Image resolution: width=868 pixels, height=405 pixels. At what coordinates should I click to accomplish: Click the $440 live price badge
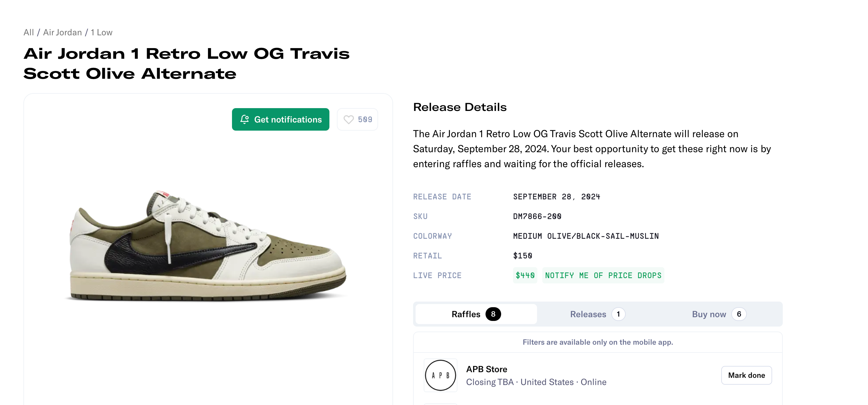525,275
